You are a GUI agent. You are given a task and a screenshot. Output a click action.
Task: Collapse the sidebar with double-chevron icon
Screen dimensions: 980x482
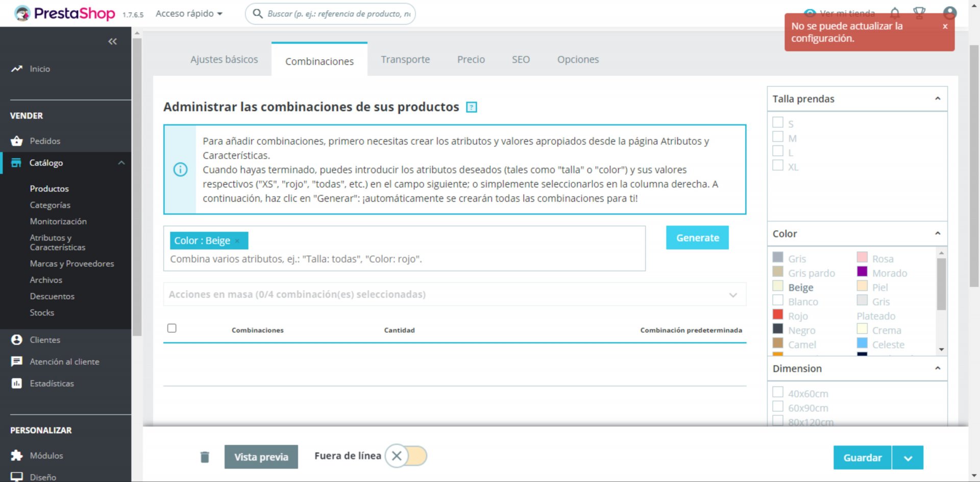click(x=112, y=41)
